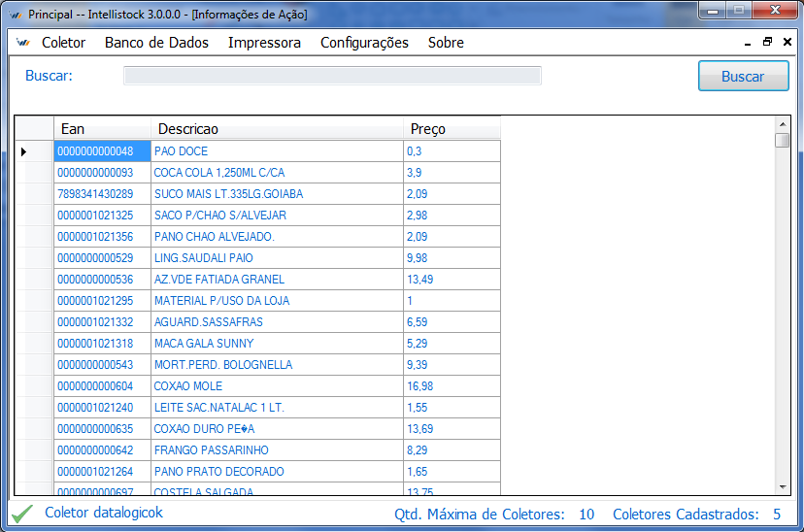Select price cell 9,98

tap(452, 258)
